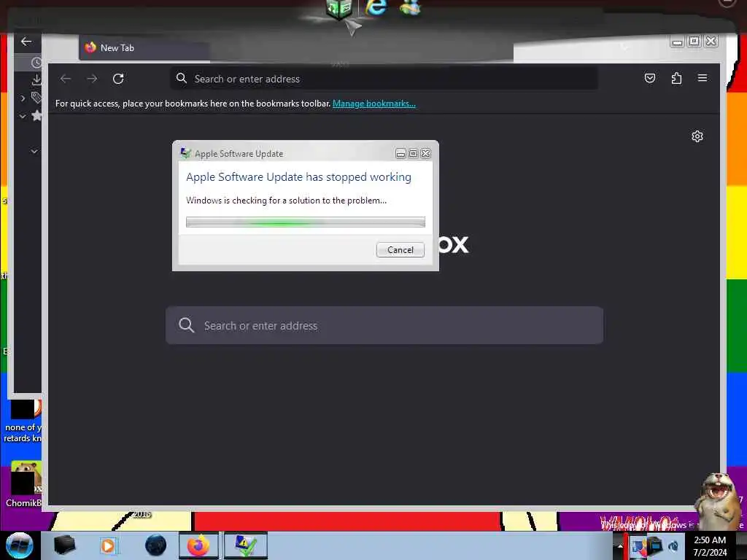The height and width of the screenshot is (560, 747).
Task: Click the flag tray icon
Action: 638,546
